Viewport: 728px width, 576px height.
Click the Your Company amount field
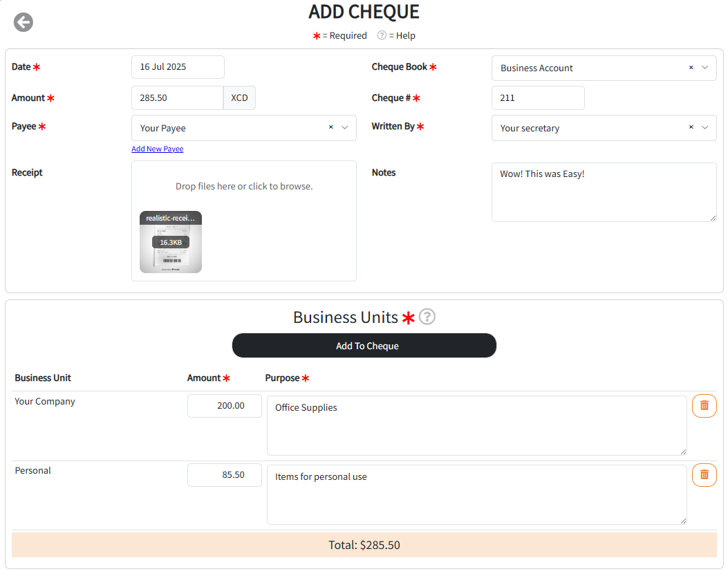pyautogui.click(x=224, y=406)
